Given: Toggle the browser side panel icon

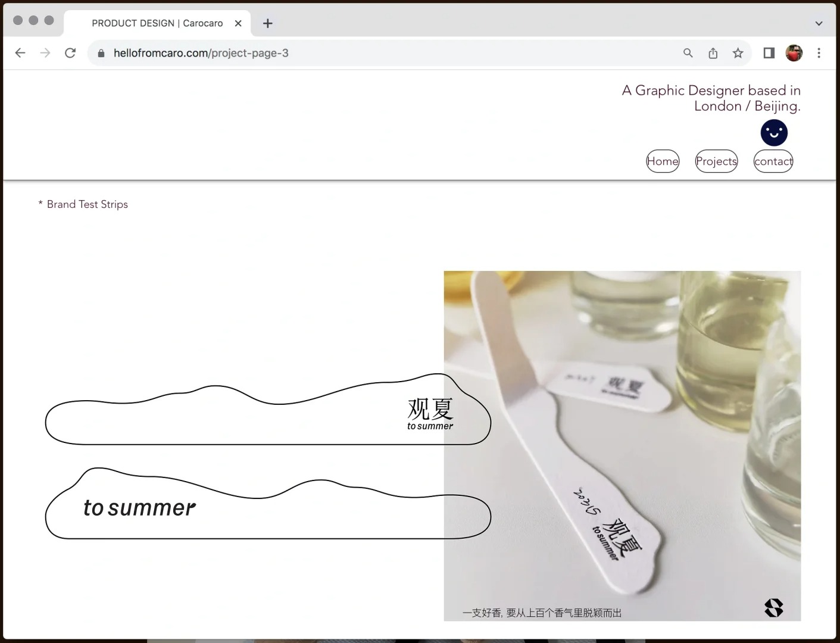Looking at the screenshot, I should click(x=769, y=53).
